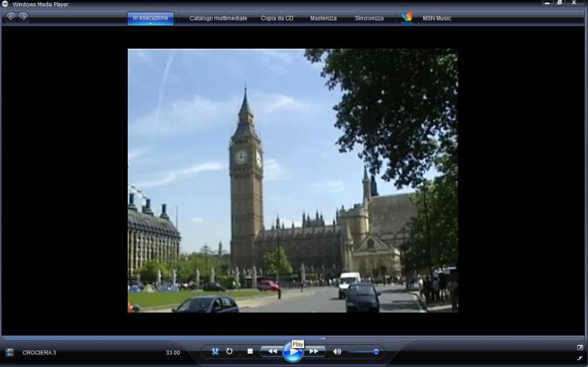The image size is (588, 367).
Task: Select the Sincronizza tab
Action: (x=369, y=18)
